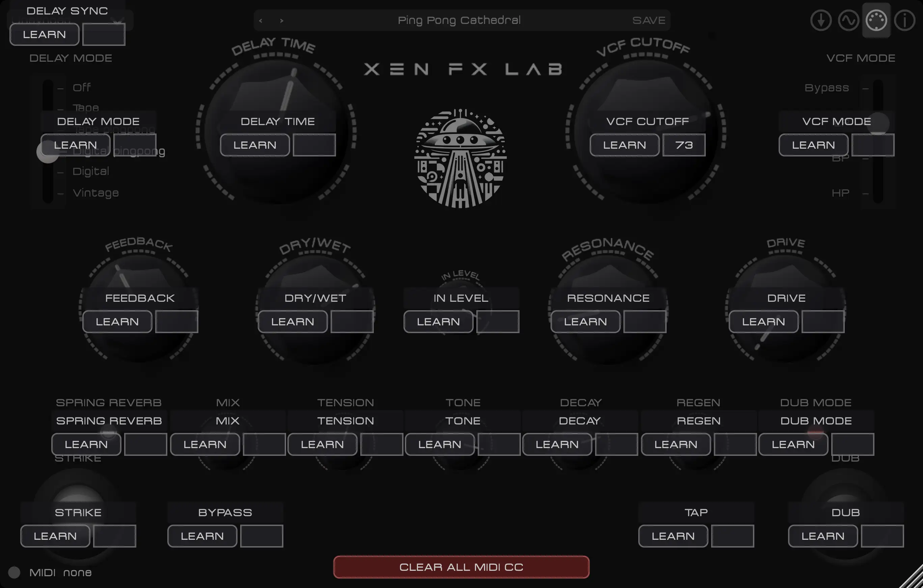Click LEARN for DECAY
923x588 pixels.
pyautogui.click(x=557, y=444)
